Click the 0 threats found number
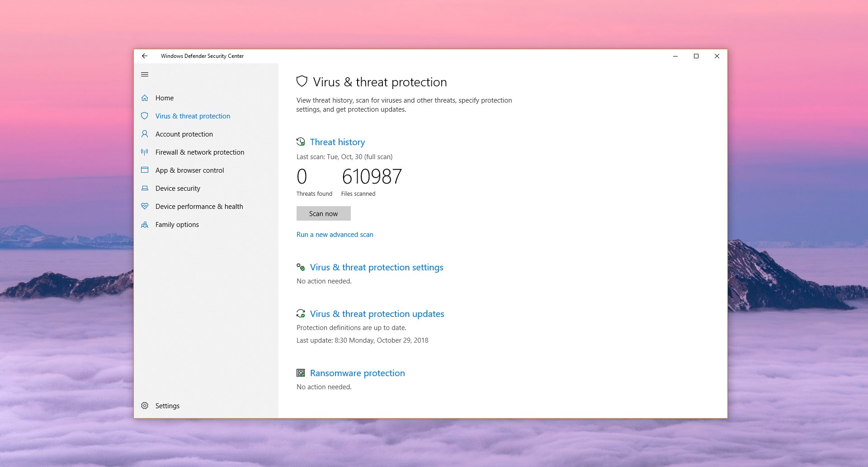Viewport: 868px width, 467px height. [302, 176]
